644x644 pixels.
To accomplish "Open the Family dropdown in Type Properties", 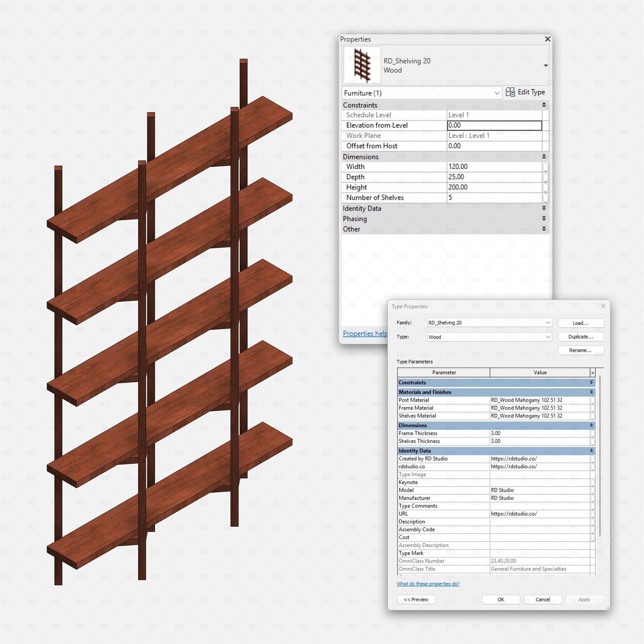I will click(489, 323).
